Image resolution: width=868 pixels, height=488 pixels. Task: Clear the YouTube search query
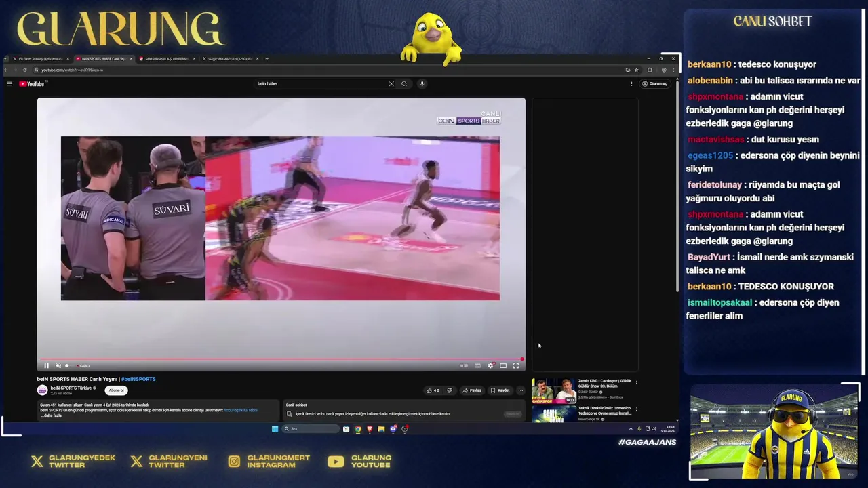coord(391,84)
